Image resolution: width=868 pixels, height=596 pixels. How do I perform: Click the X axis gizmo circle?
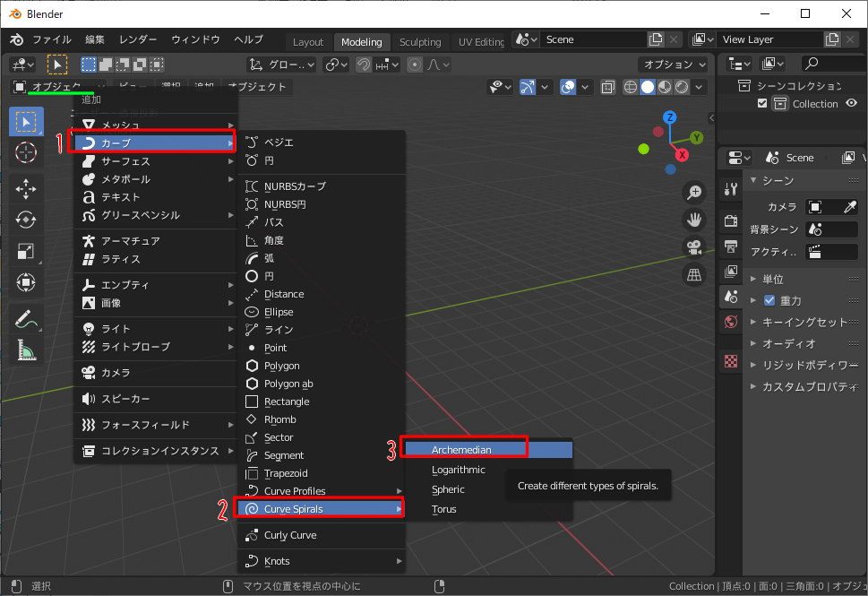[x=682, y=155]
